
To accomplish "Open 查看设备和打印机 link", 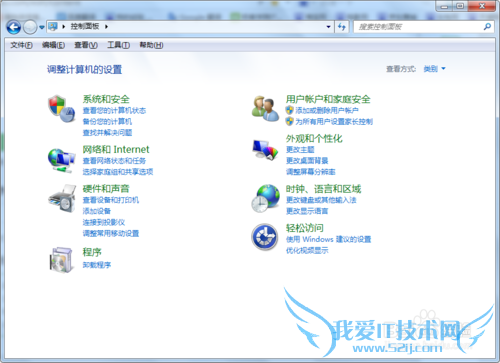I will click(111, 200).
